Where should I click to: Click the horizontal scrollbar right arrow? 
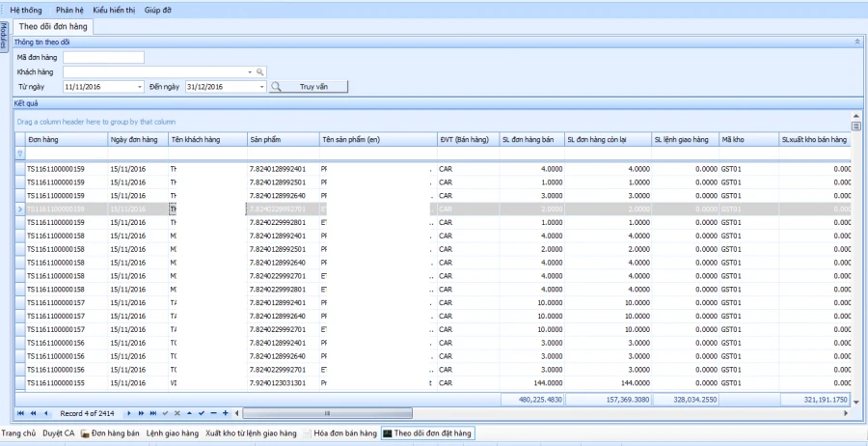pos(845,413)
